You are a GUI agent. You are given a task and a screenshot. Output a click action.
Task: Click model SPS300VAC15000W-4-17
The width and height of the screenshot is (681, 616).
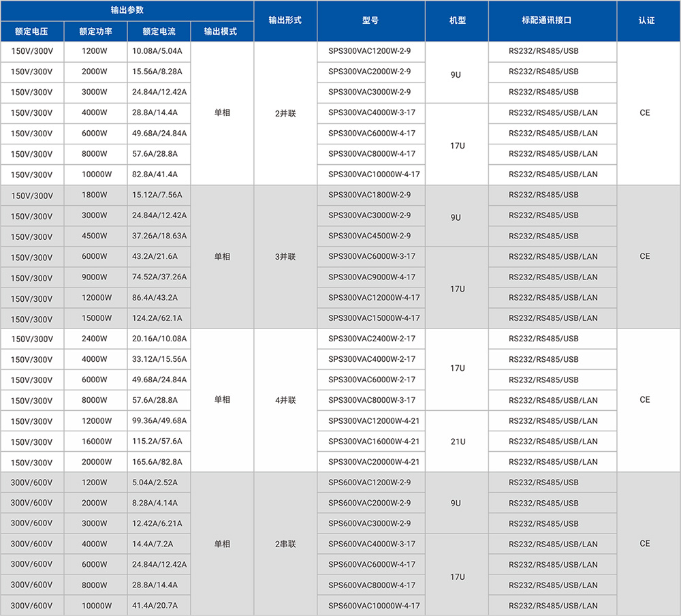(371, 318)
